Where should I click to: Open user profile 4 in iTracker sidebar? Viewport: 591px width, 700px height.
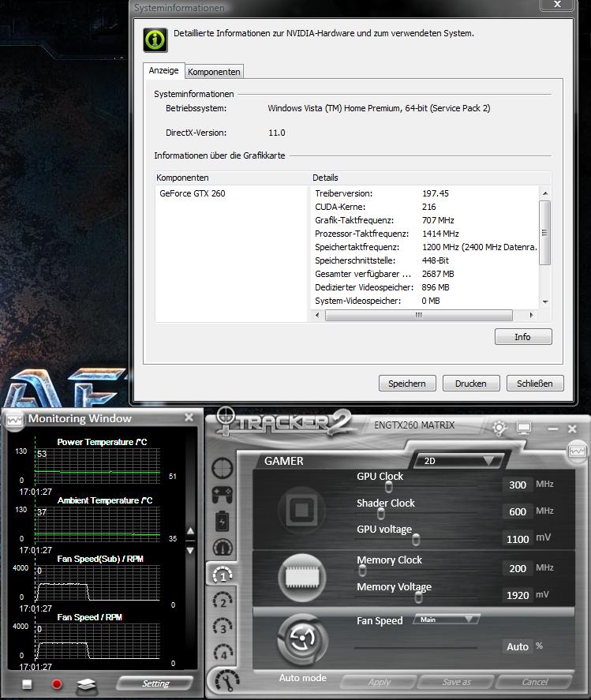click(223, 653)
